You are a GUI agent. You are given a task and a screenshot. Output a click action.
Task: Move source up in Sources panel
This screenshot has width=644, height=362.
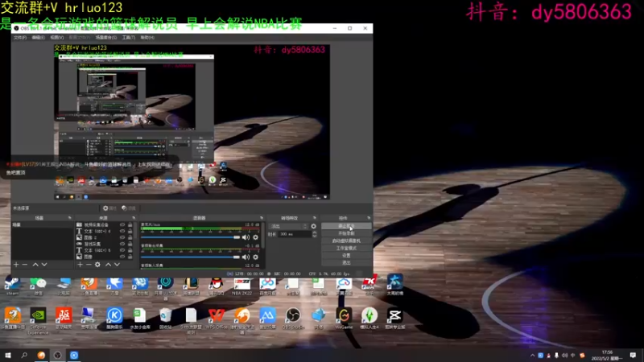coord(108,265)
